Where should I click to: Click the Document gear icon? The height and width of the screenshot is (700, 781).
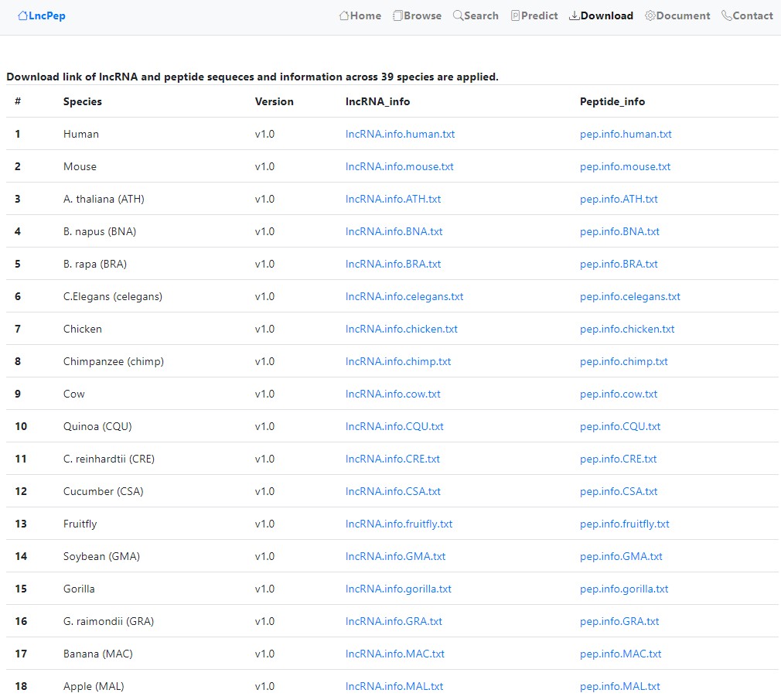coord(650,15)
